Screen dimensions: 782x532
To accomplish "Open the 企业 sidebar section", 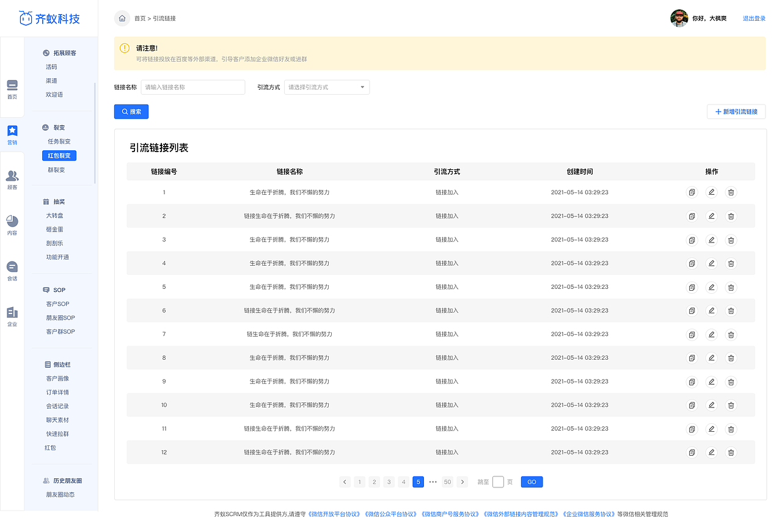I will tap(12, 316).
